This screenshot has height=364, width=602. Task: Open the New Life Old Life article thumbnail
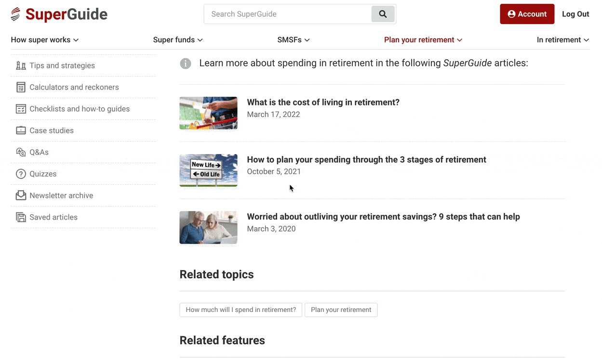pos(208,170)
